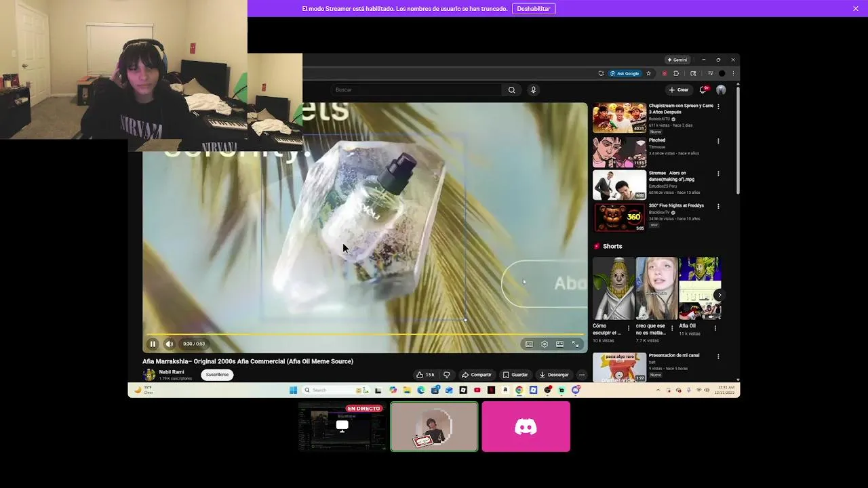Select EN DIRECTO screen share tile
The height and width of the screenshot is (488, 868).
(x=342, y=426)
